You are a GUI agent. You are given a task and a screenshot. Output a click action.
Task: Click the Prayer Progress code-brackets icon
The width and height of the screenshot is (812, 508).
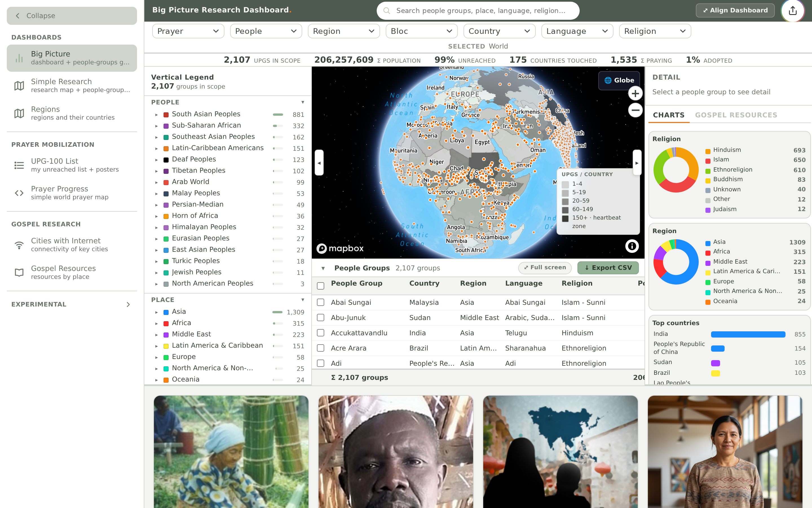click(19, 193)
